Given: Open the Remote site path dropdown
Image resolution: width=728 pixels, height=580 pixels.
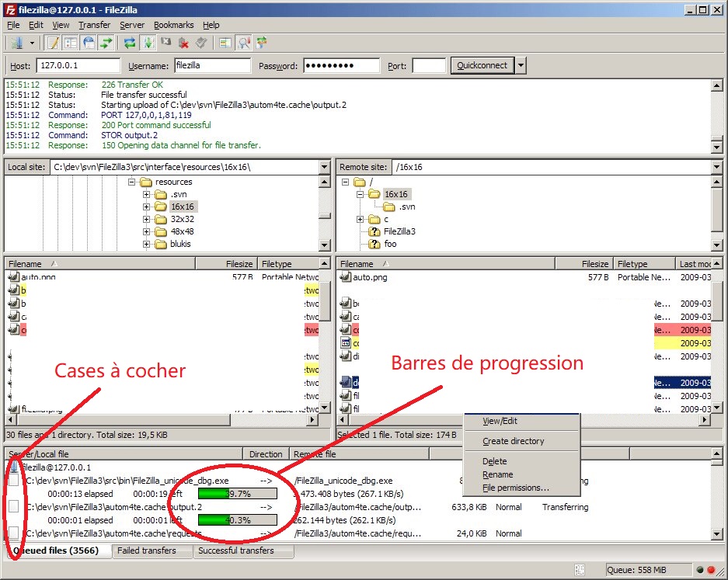Looking at the screenshot, I should (x=717, y=167).
